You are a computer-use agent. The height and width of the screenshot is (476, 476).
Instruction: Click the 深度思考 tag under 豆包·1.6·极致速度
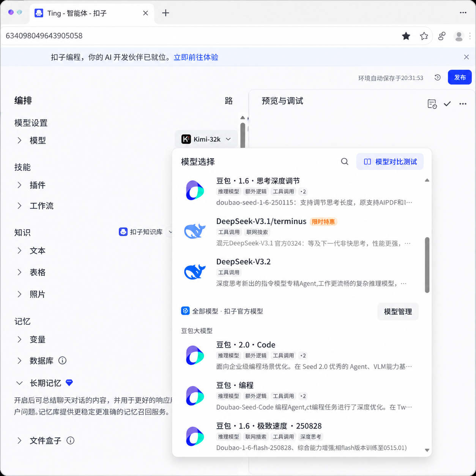(x=311, y=437)
